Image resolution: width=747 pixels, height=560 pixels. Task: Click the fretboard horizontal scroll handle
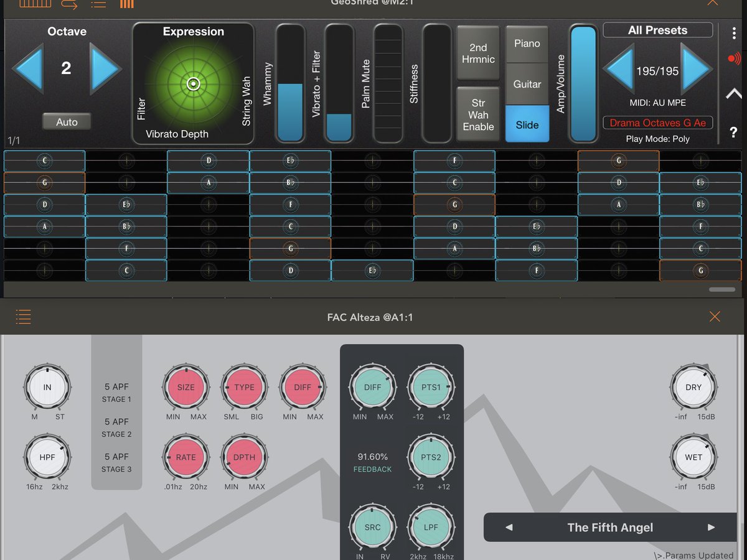point(722,289)
